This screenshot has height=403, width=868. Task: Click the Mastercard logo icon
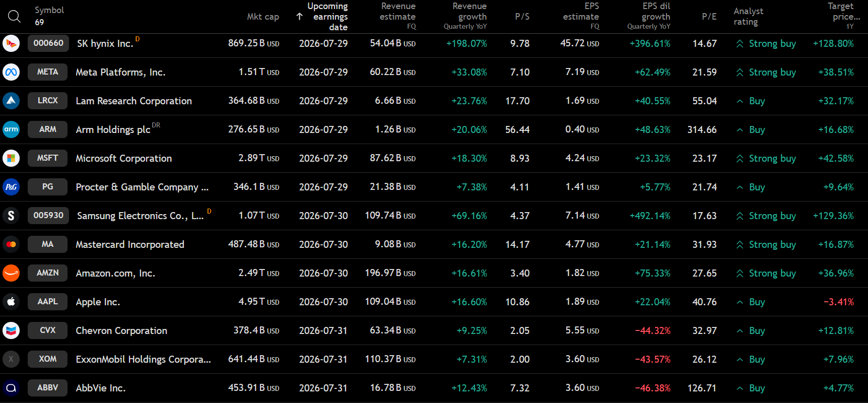click(11, 244)
